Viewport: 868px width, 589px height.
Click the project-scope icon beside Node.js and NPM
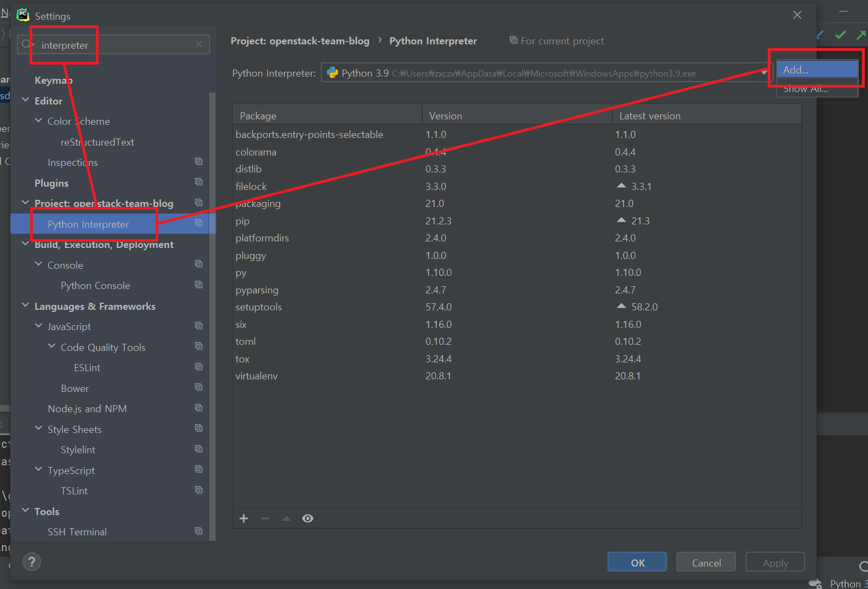199,408
